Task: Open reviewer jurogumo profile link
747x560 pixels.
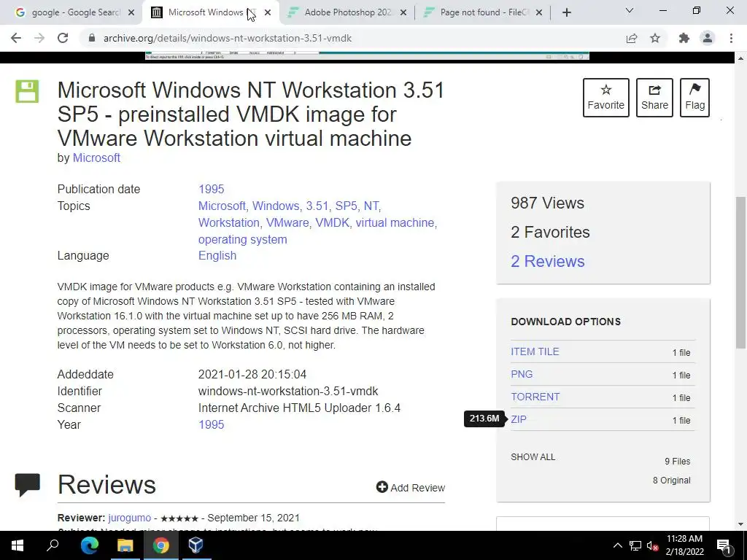Action: pyautogui.click(x=130, y=518)
